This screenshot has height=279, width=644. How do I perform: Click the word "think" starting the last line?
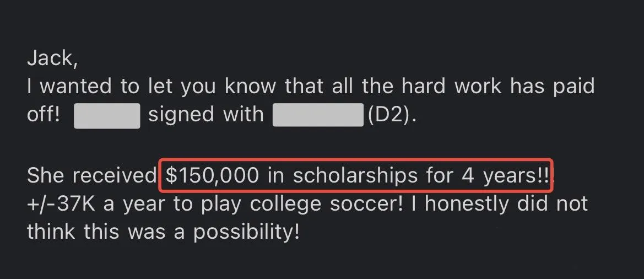coord(51,233)
